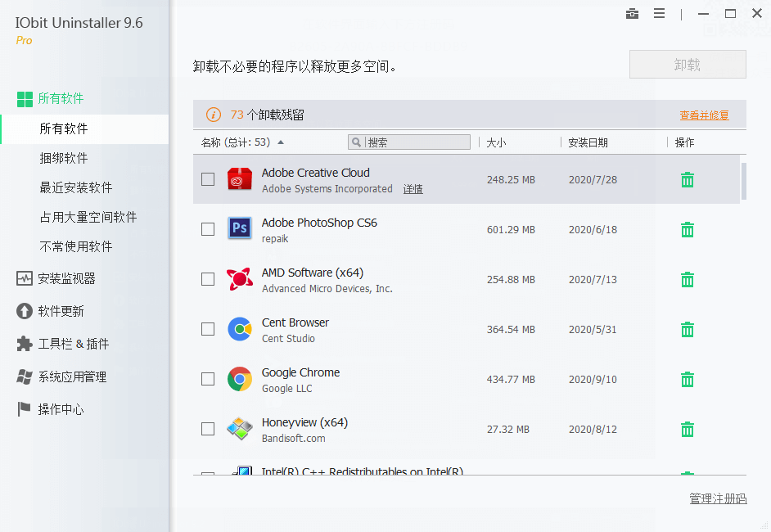The width and height of the screenshot is (771, 532).
Task: Check the Google Chrome checkbox
Action: click(x=208, y=379)
